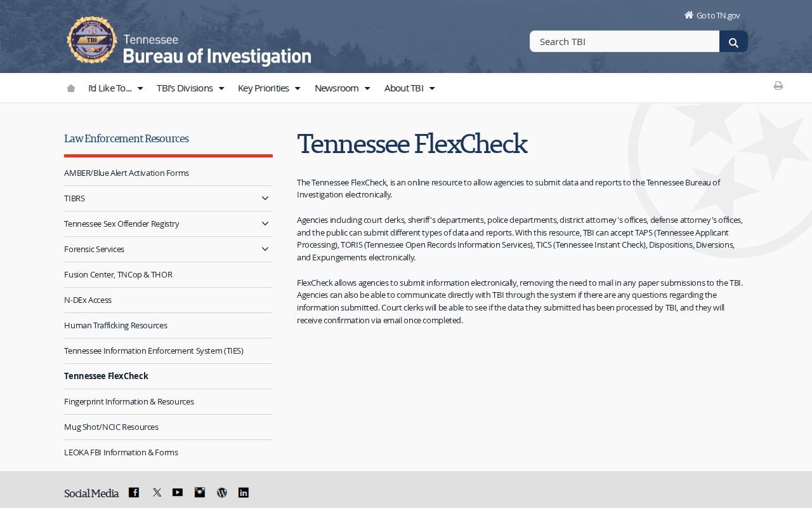
Task: Open the Forensic Services link
Action: click(x=94, y=249)
